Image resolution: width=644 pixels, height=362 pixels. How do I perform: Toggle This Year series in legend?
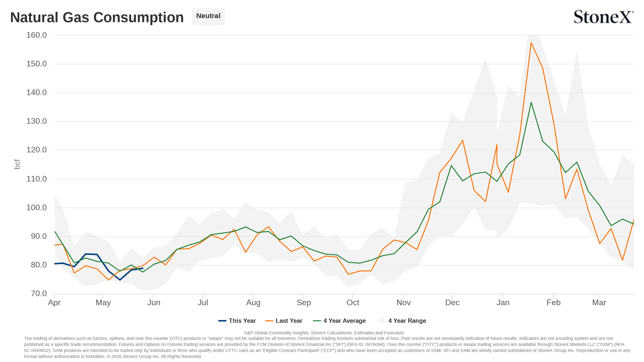[x=237, y=321]
